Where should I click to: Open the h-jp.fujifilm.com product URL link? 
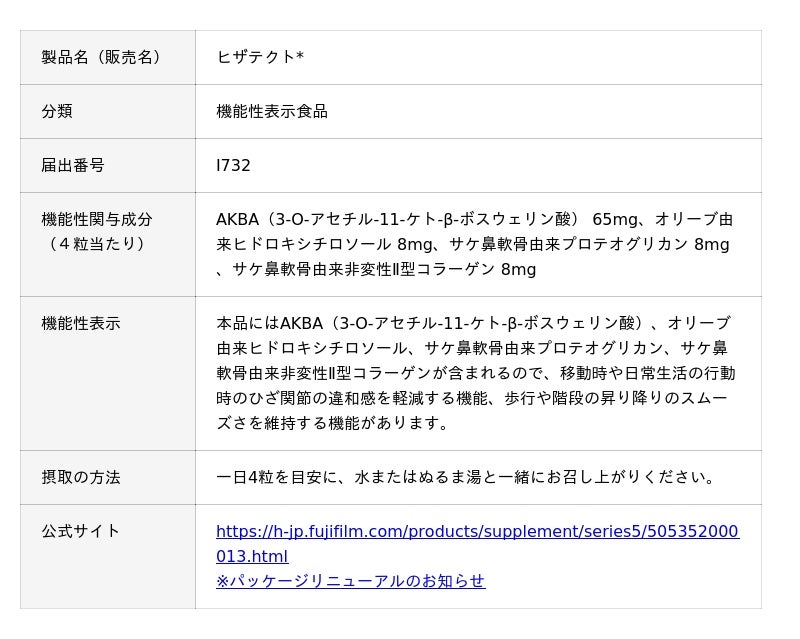477,531
